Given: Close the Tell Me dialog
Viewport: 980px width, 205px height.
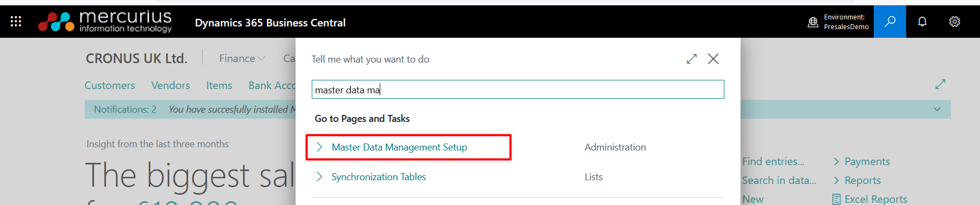Looking at the screenshot, I should [713, 59].
